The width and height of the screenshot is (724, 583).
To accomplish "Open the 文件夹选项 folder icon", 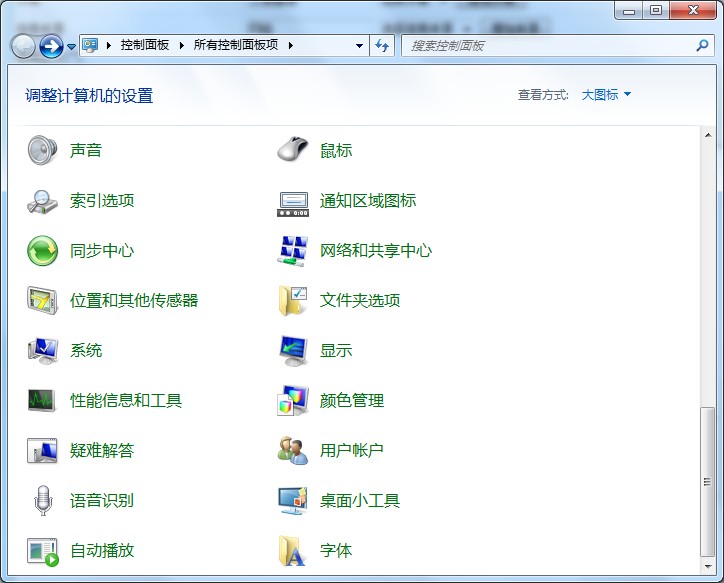I will (293, 301).
